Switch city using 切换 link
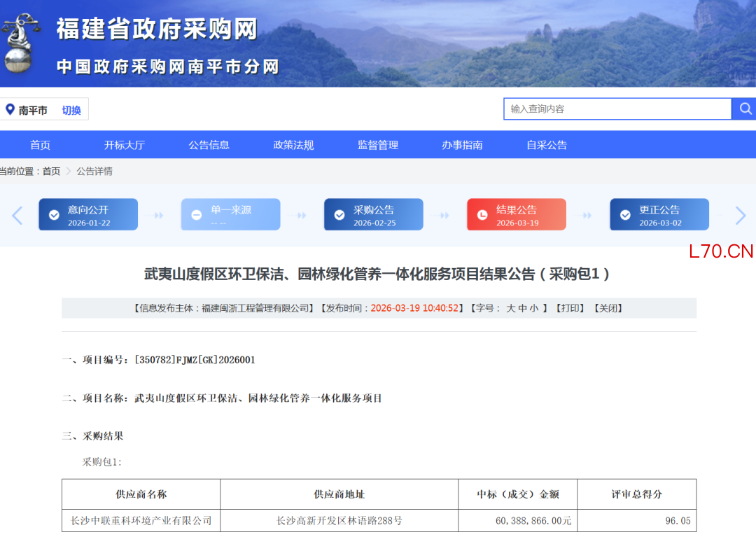756x544 pixels. pos(71,110)
